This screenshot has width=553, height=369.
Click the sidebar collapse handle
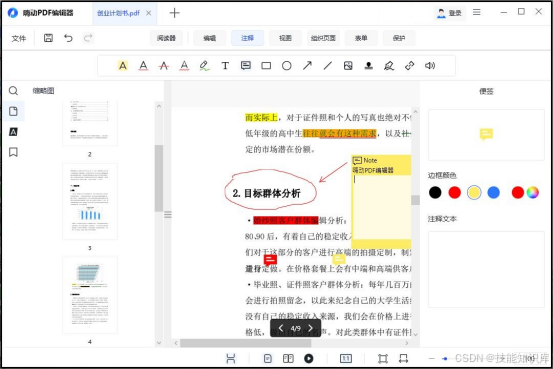(x=168, y=214)
